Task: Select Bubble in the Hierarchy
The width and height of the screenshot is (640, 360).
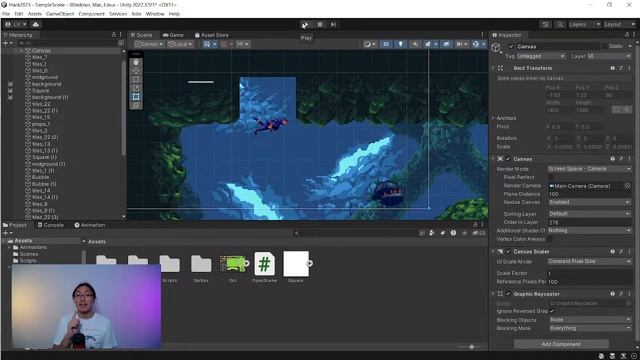Action: click(40, 177)
